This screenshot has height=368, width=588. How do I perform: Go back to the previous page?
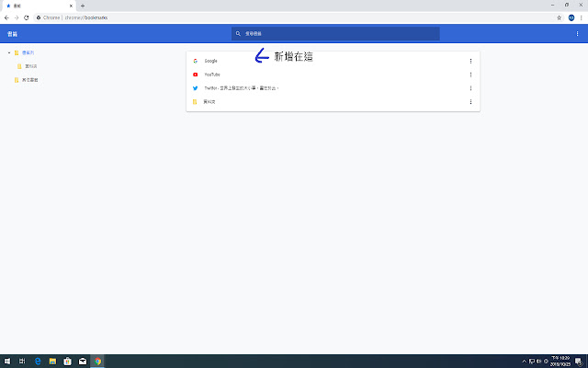tap(6, 17)
